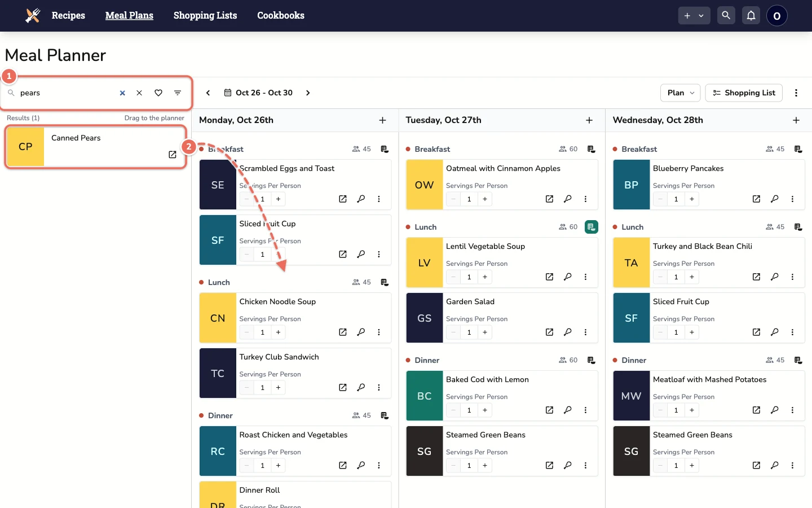Open options menu for Blueberry Pancakes

pos(792,199)
